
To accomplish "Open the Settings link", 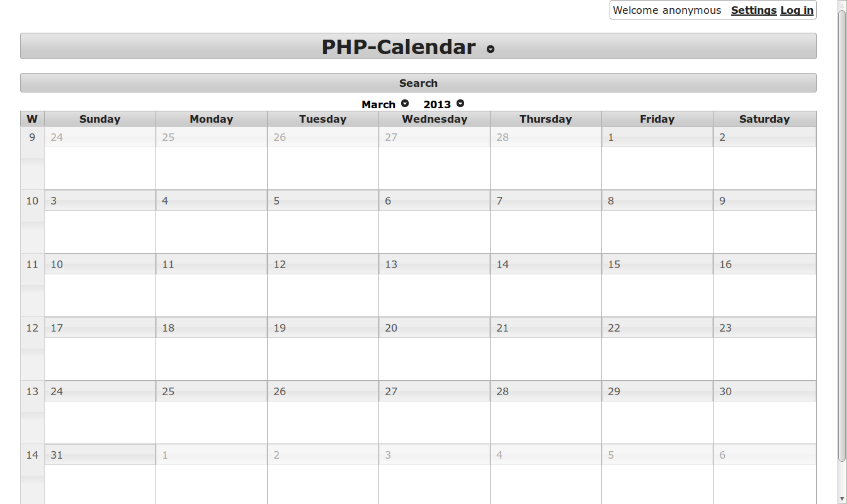I will point(754,10).
